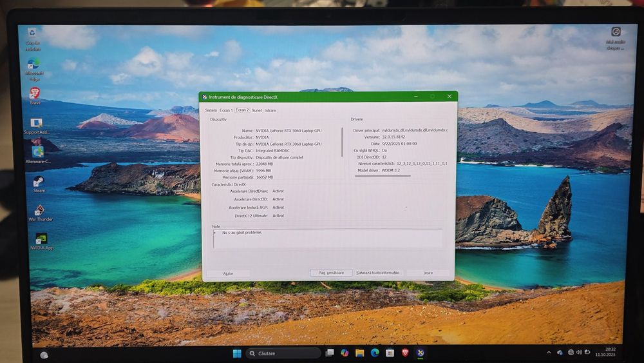Open the volume tray icon

[x=579, y=352]
